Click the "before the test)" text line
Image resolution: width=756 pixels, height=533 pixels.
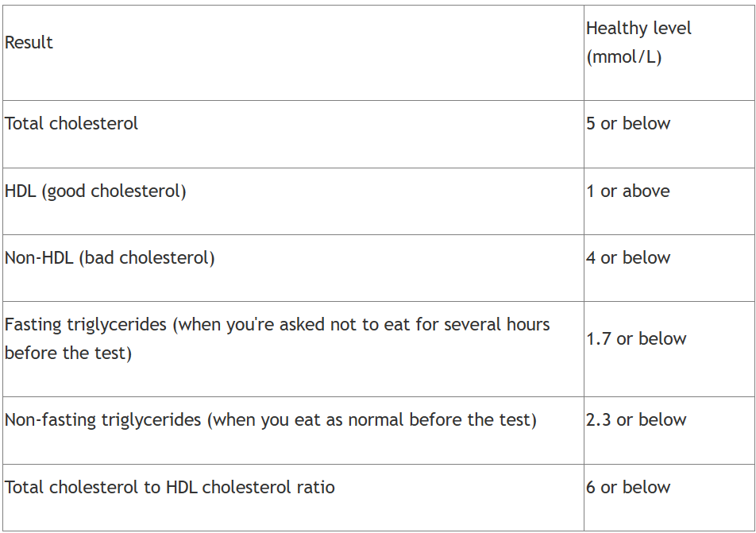tap(68, 353)
